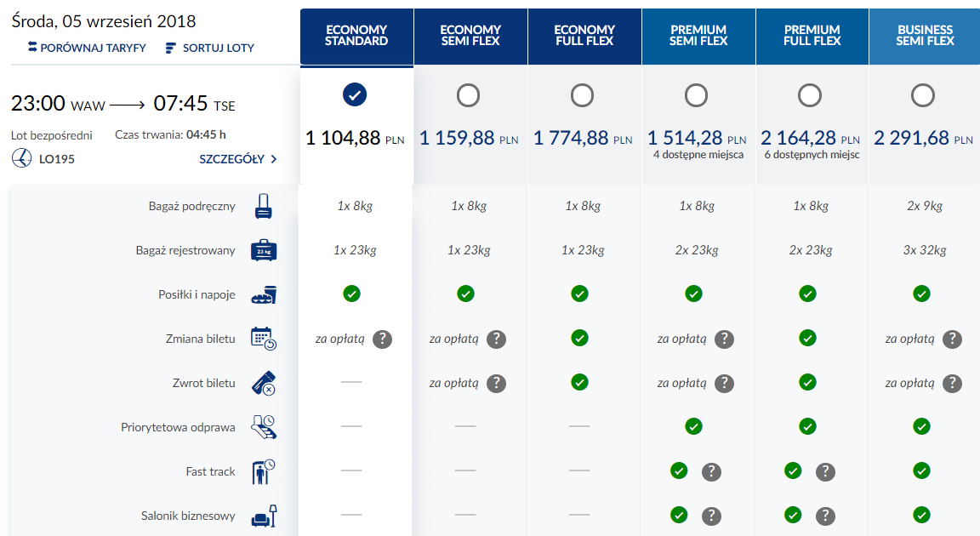Viewport: 980px width, 536px height.
Task: Click the Fast track icon
Action: 264,471
